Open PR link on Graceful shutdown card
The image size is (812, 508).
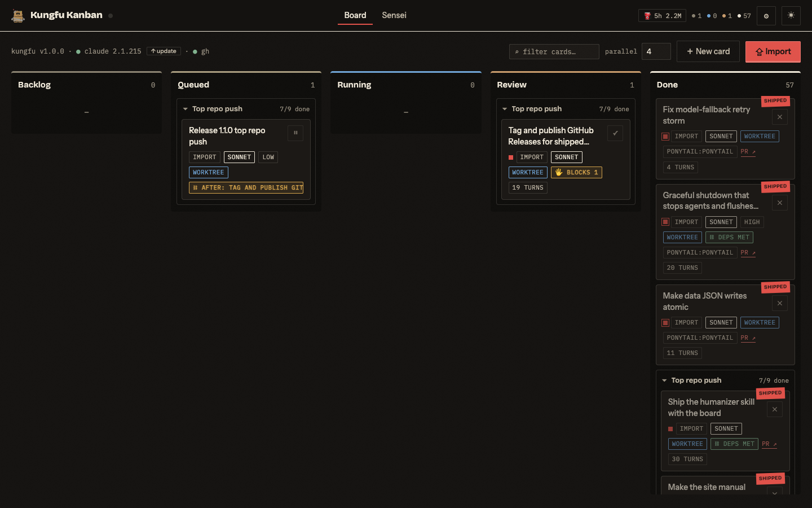click(x=748, y=253)
